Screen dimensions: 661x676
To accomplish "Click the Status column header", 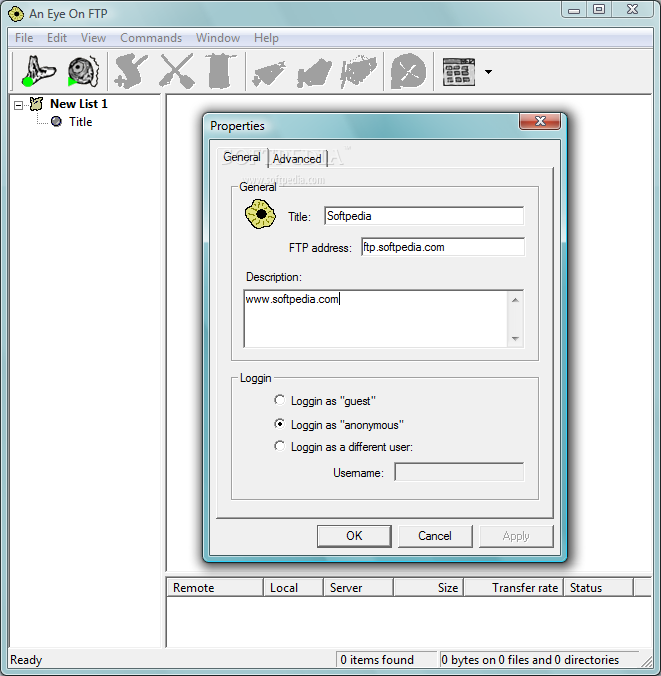I will tap(598, 588).
